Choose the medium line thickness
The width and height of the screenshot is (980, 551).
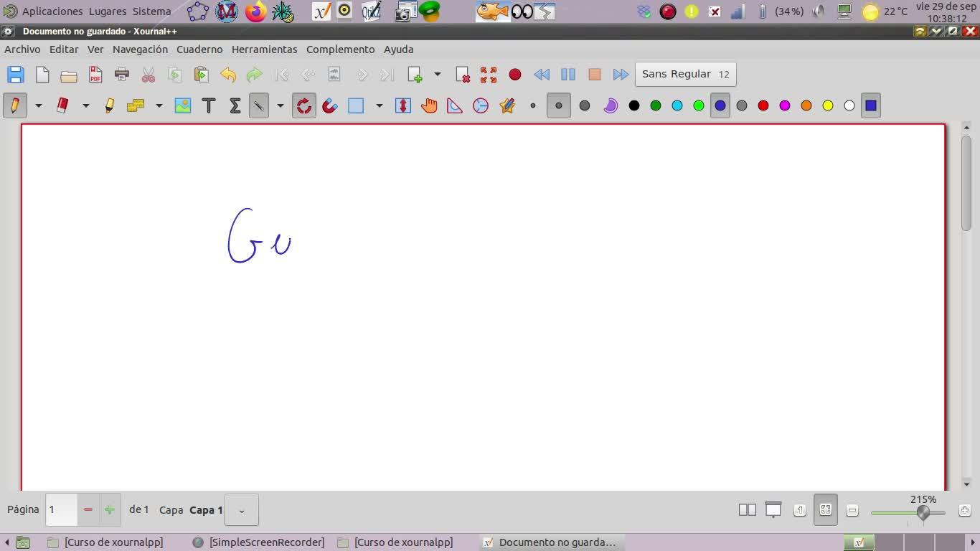click(559, 105)
